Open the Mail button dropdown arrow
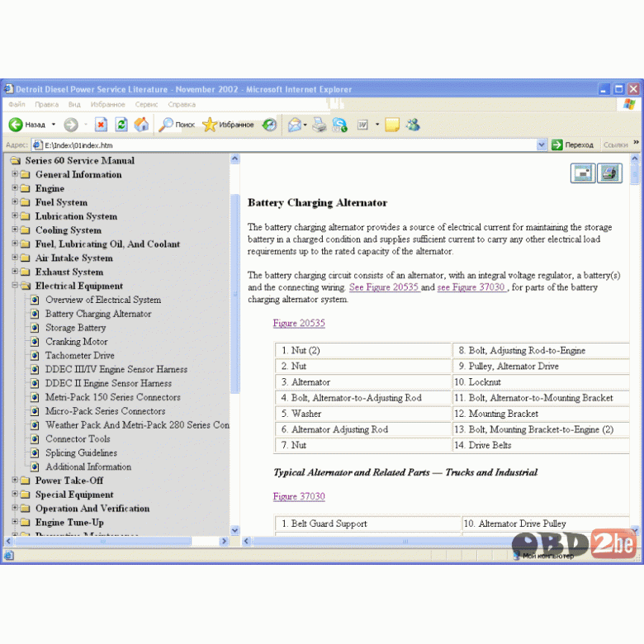Viewport: 644px width, 644px height. click(x=305, y=125)
